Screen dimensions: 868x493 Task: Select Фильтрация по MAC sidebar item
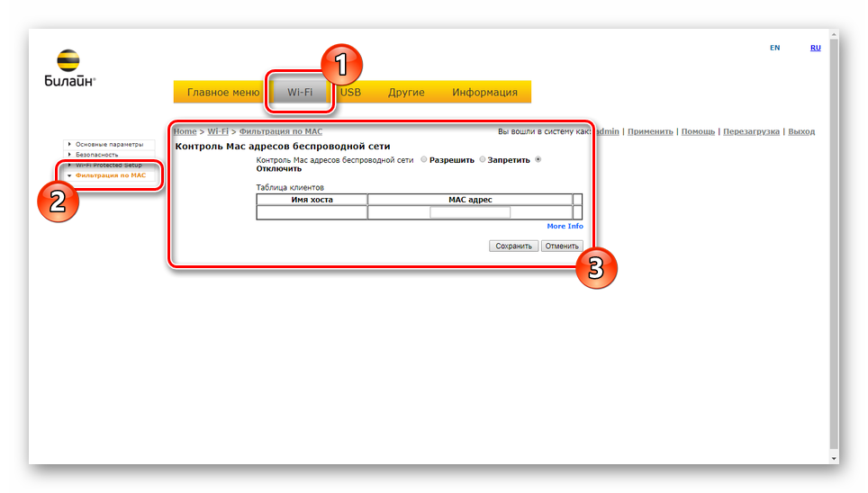[x=110, y=175]
